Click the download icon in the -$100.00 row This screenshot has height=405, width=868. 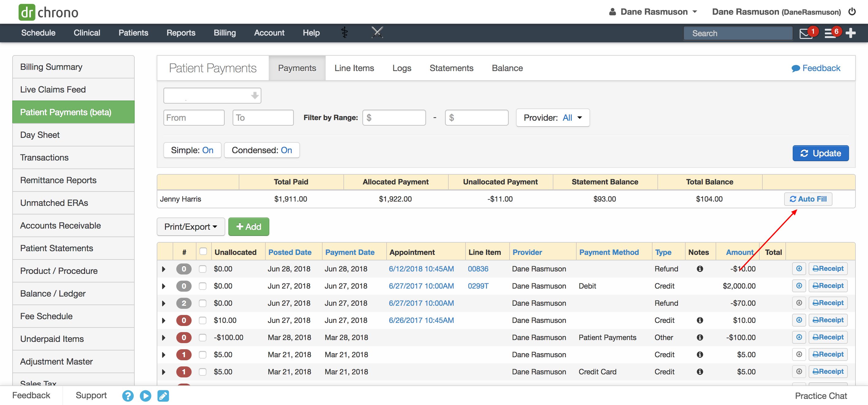[x=799, y=337]
